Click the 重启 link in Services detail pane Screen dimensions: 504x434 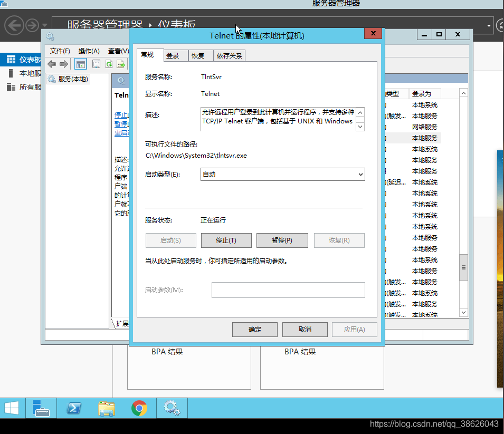[121, 133]
